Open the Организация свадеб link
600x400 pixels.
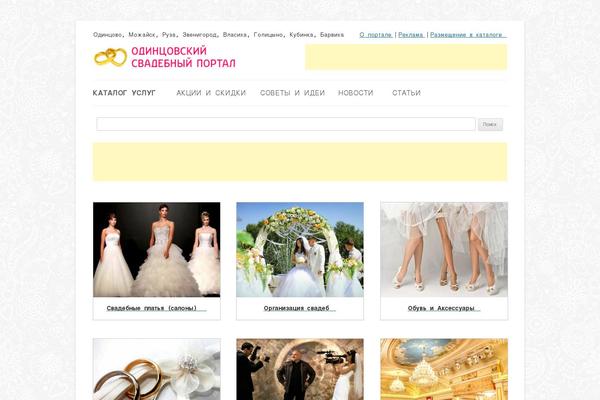tap(299, 308)
